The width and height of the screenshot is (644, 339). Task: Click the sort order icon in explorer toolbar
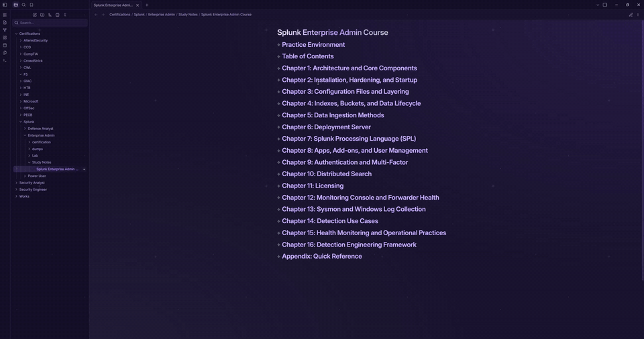coord(50,15)
